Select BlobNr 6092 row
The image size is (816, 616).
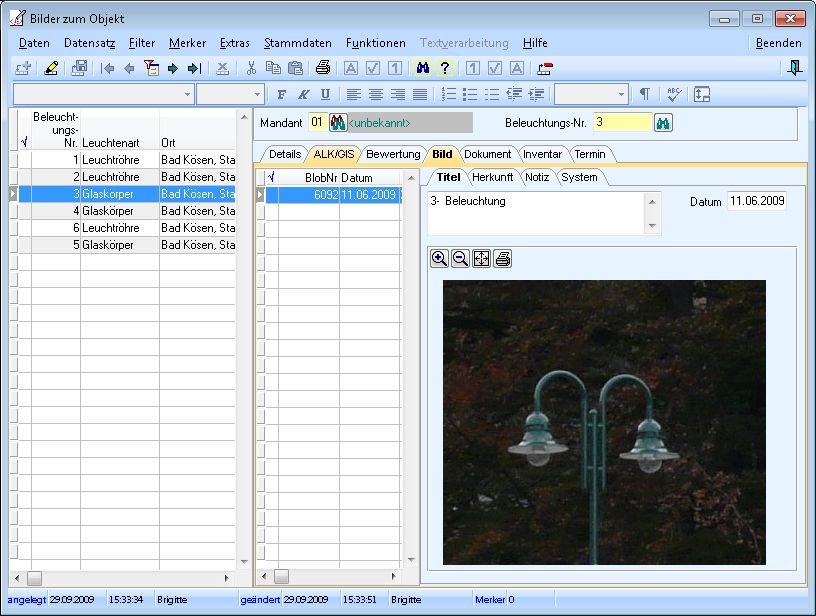pyautogui.click(x=334, y=195)
